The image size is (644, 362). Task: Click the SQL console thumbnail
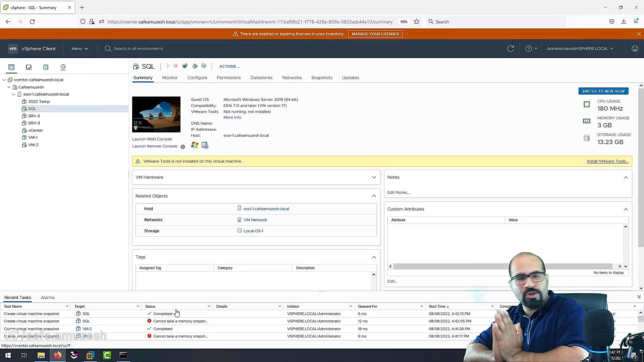156,114
